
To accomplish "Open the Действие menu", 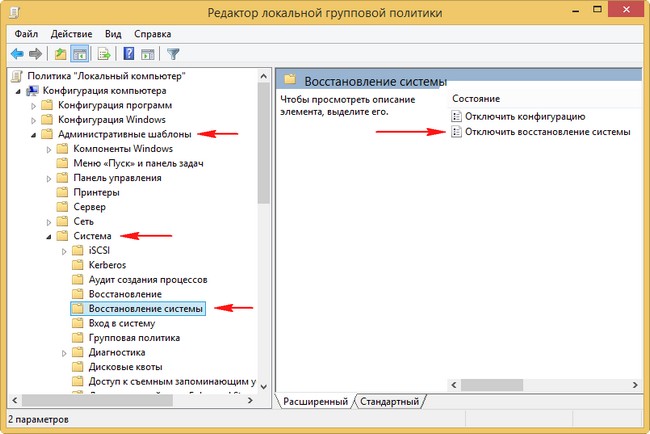I will coord(76,33).
